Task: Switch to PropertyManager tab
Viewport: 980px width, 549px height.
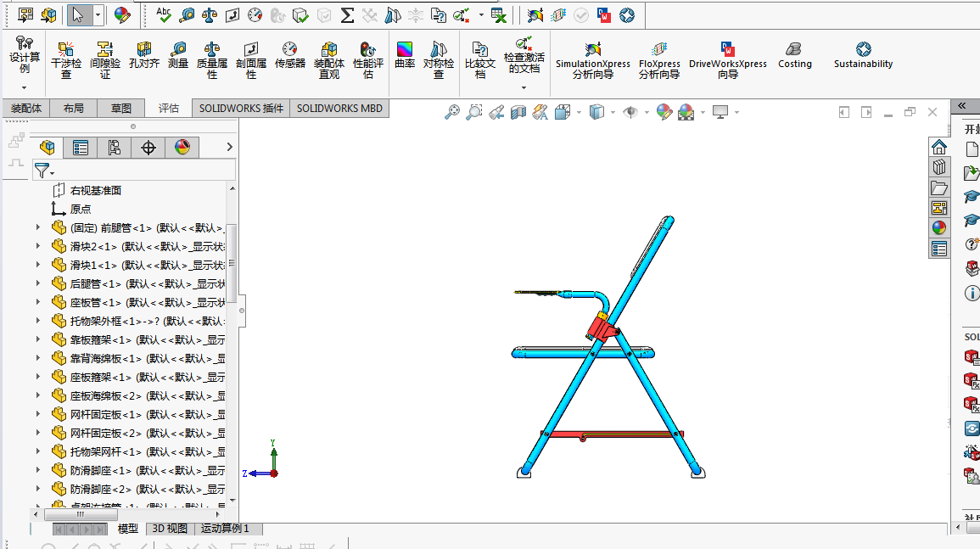Action: click(81, 148)
